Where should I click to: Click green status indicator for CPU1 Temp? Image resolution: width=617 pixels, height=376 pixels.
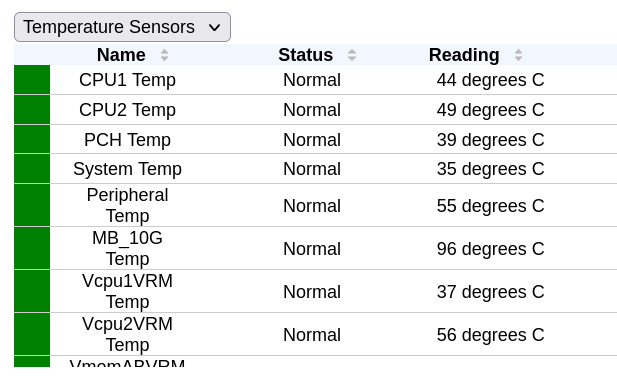click(32, 80)
